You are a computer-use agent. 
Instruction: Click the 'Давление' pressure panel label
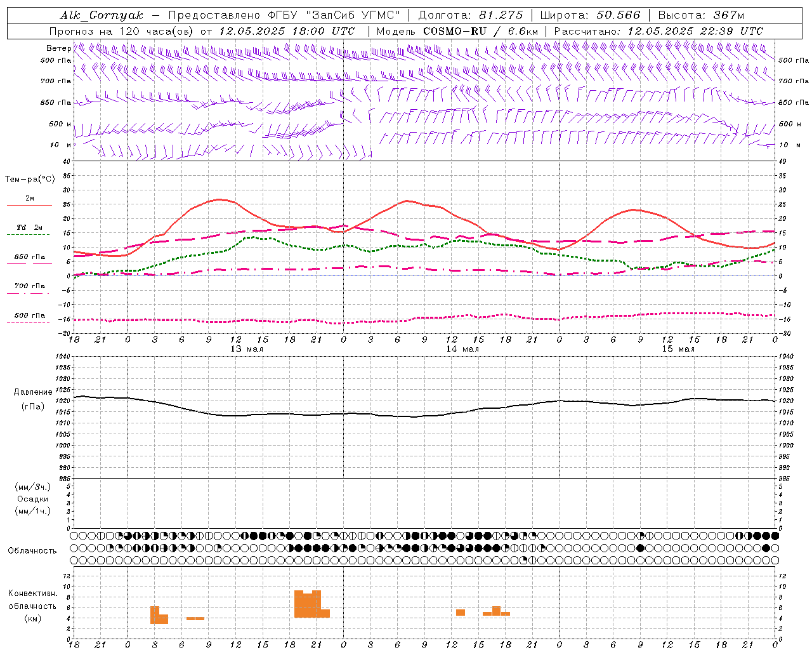pyautogui.click(x=33, y=392)
